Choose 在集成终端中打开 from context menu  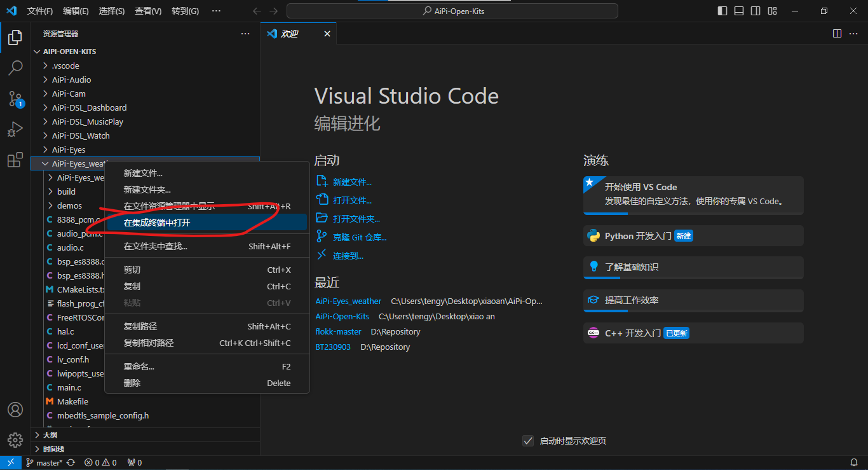(x=207, y=223)
